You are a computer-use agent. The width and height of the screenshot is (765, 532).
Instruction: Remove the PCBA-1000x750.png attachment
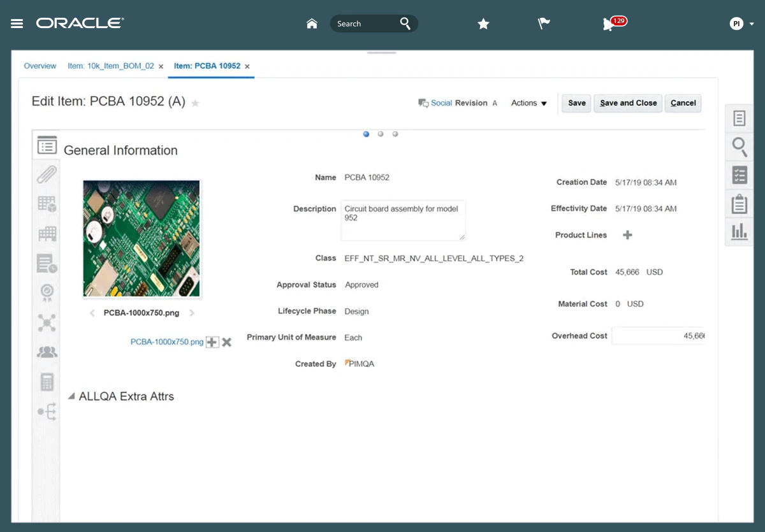tap(226, 342)
